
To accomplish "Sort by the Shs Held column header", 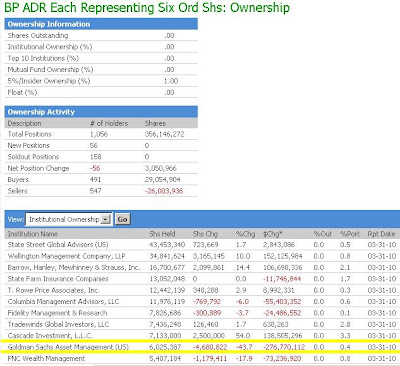I will coord(162,234).
